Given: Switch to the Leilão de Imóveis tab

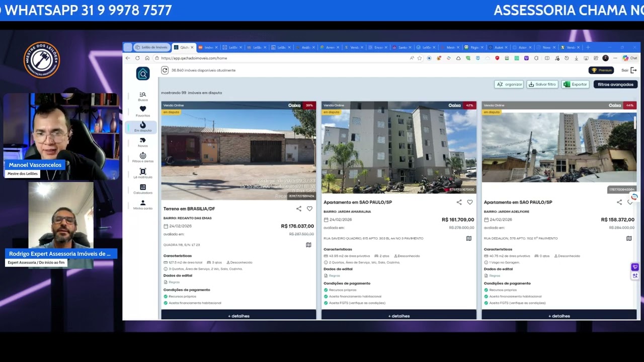Looking at the screenshot, I should 151,47.
